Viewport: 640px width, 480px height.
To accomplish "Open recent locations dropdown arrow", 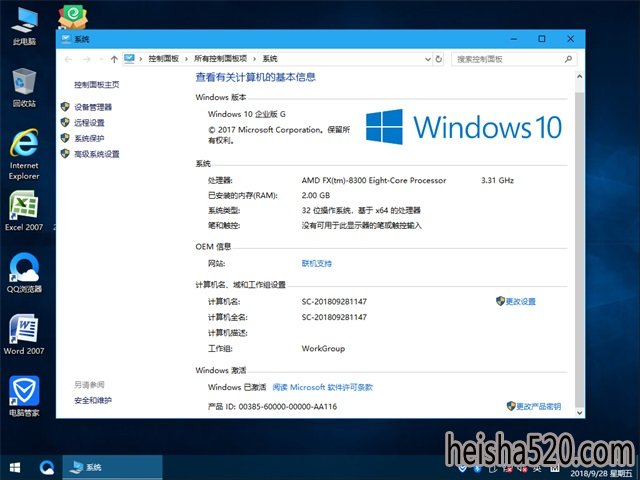I will (101, 60).
